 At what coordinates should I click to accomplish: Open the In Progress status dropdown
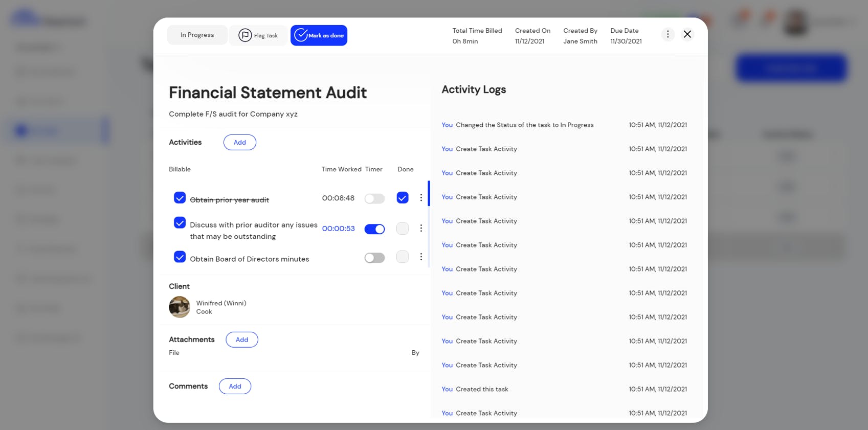tap(197, 35)
